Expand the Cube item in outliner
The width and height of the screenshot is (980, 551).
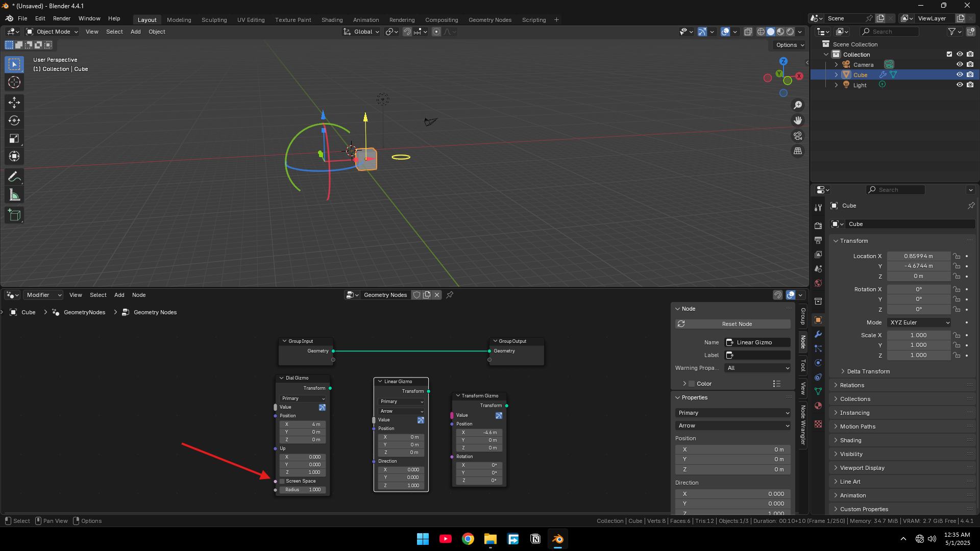(x=836, y=75)
